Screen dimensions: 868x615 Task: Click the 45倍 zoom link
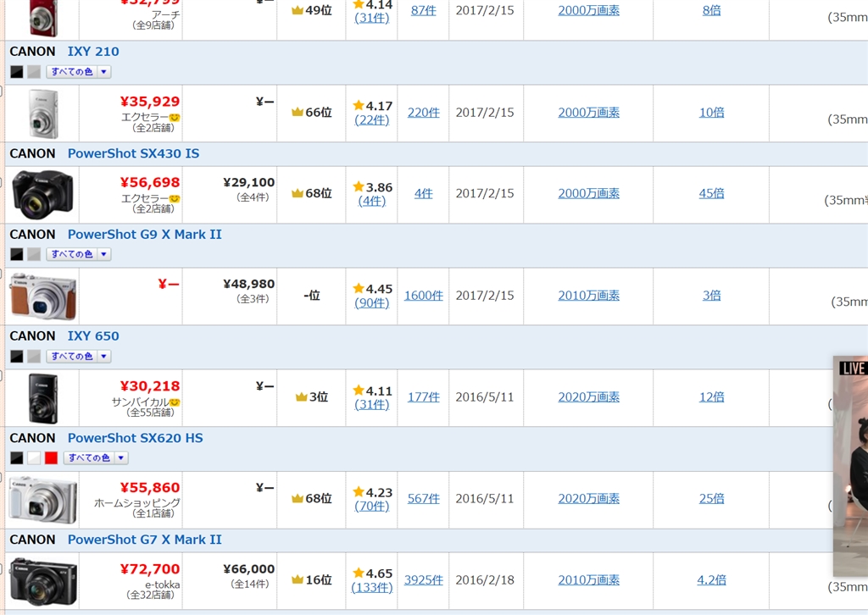coord(711,193)
